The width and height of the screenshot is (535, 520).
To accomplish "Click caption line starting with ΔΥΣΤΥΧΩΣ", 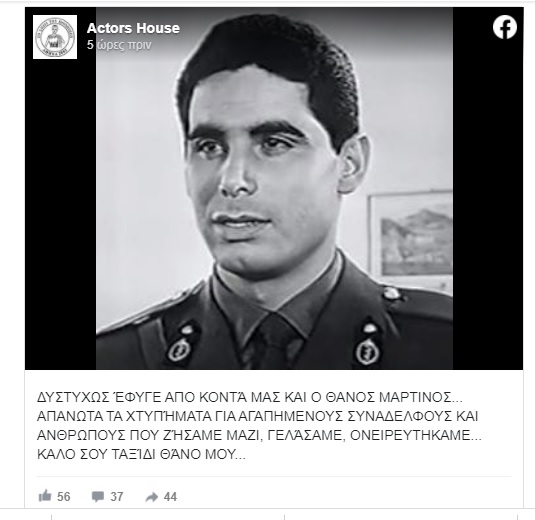I will [x=250, y=397].
